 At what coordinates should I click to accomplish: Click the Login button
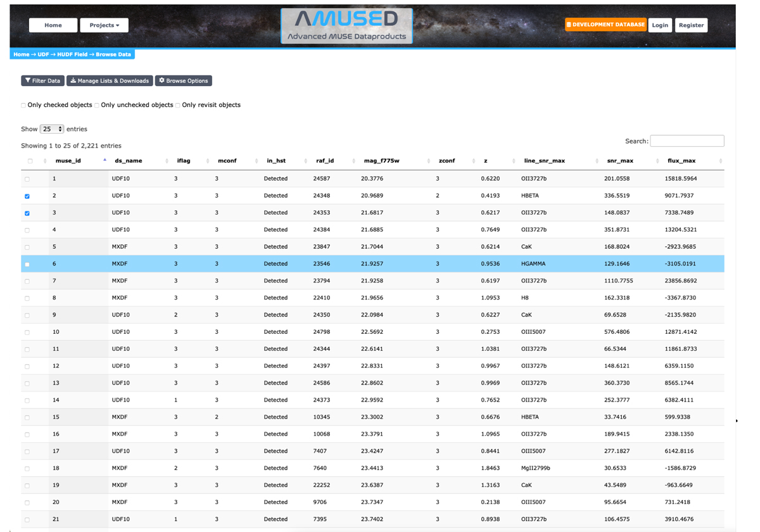point(660,25)
